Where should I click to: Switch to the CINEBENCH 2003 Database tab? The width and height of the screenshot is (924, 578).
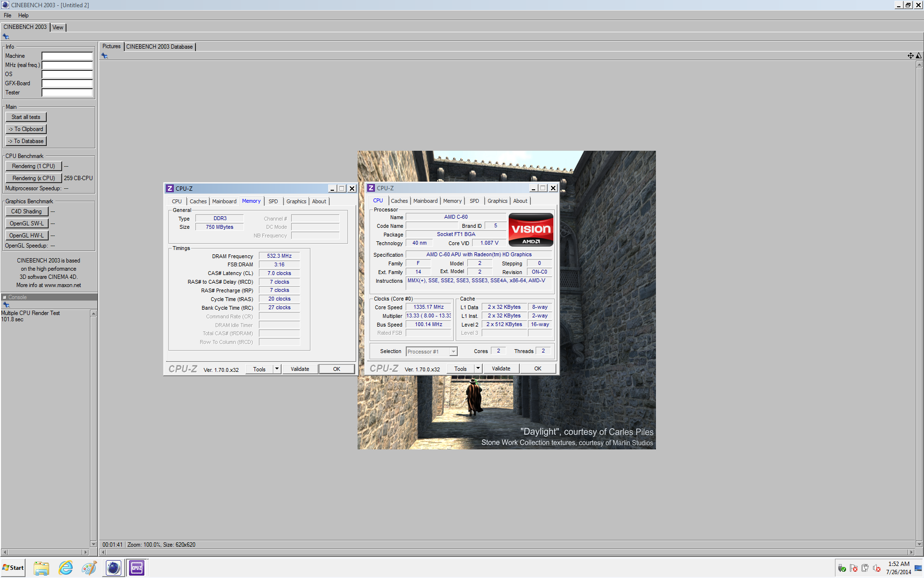pyautogui.click(x=159, y=47)
